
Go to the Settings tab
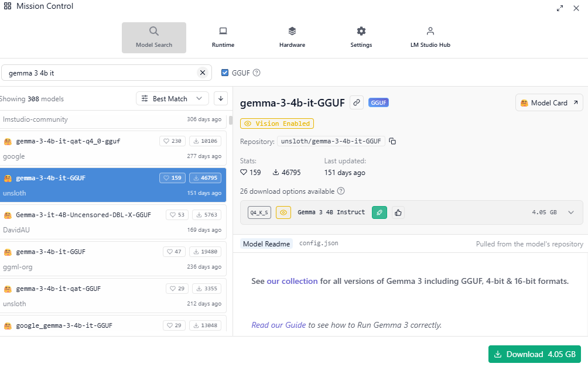click(361, 37)
